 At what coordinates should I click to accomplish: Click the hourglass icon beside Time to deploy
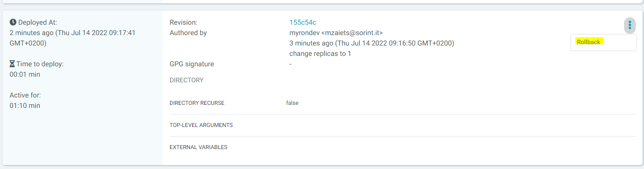point(13,64)
